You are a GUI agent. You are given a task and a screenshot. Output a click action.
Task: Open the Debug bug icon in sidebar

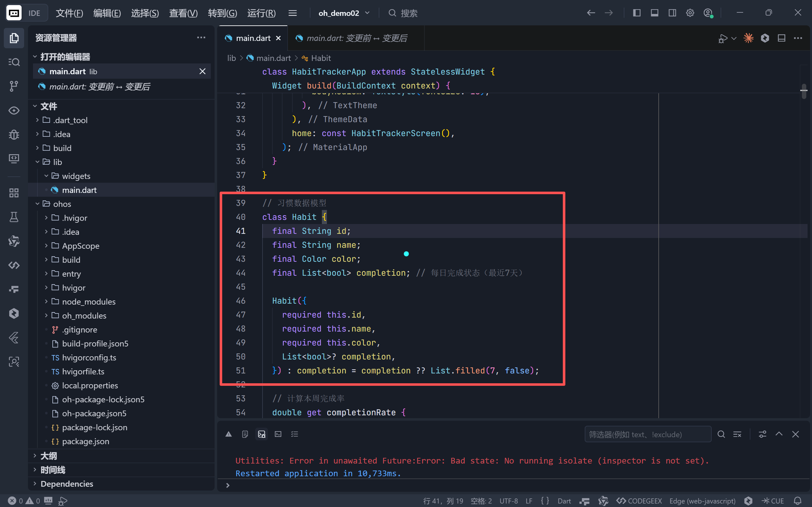(x=14, y=135)
